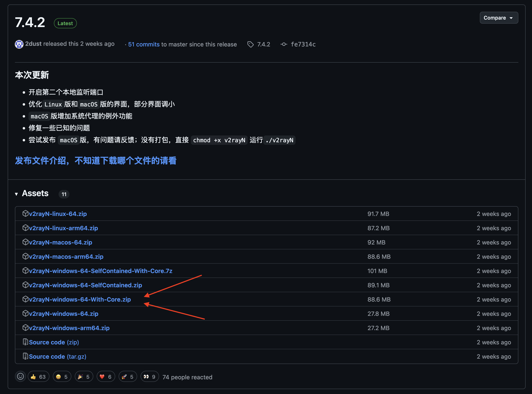Click file icon of Source code (tar.gz)
Screen dimensions: 532x394
25,356
